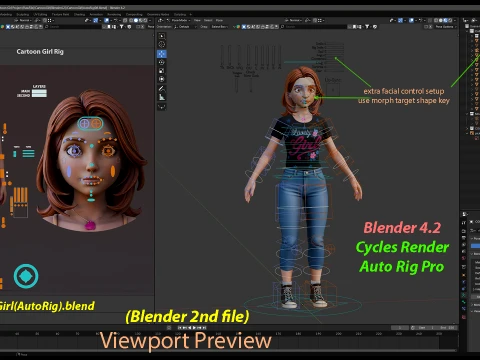Toggle snapping magnet in right viewport header
The height and width of the screenshot is (360, 480).
click(307, 20)
